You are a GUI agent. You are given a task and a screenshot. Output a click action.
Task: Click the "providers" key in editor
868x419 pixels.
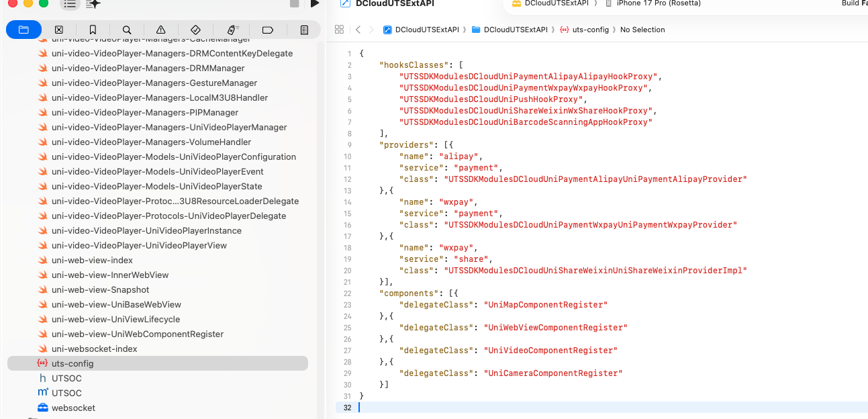405,145
